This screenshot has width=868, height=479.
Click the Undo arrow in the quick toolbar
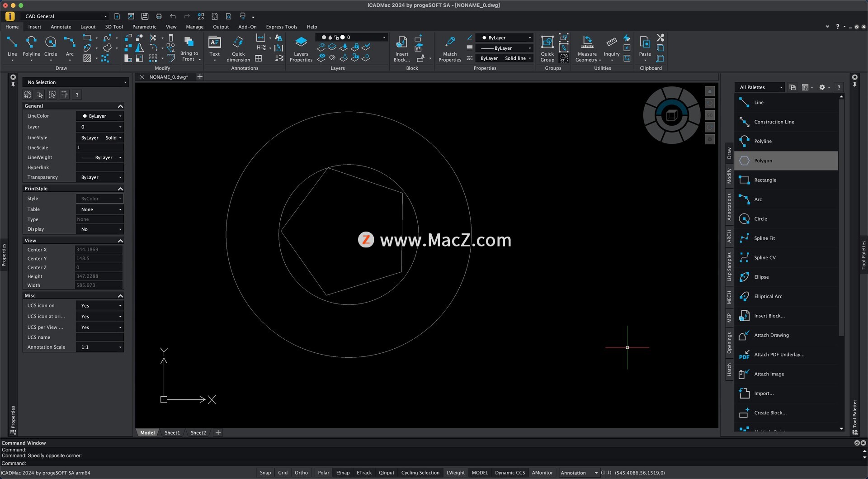173,16
